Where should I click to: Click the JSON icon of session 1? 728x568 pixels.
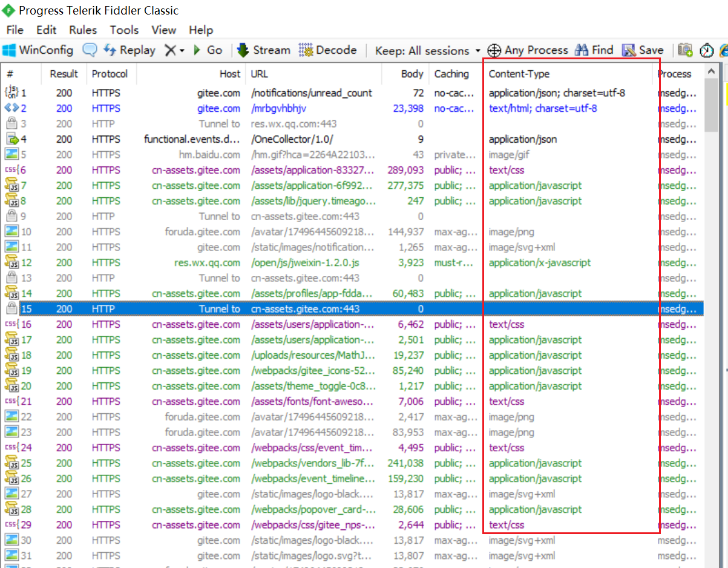(11, 93)
